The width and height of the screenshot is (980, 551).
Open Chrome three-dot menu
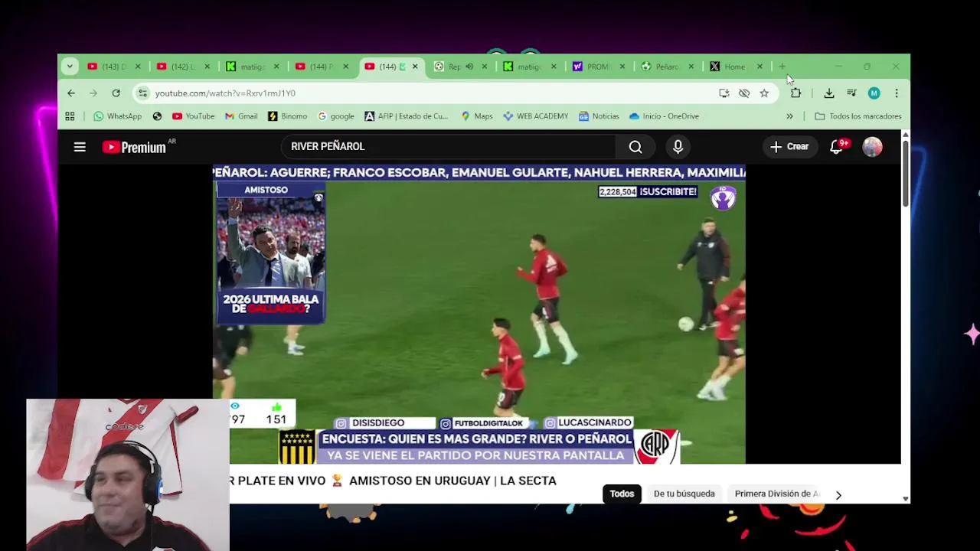tap(896, 93)
